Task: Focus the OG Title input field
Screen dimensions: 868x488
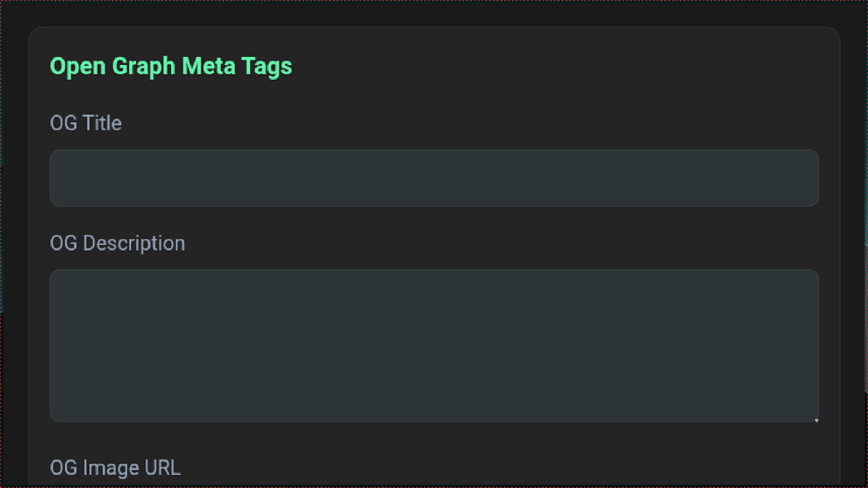Action: click(434, 178)
